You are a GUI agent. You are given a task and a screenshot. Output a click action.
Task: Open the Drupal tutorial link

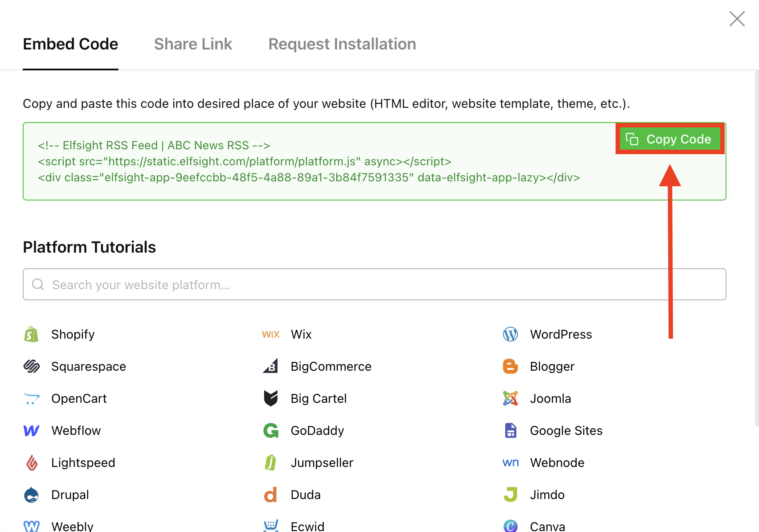pos(70,495)
